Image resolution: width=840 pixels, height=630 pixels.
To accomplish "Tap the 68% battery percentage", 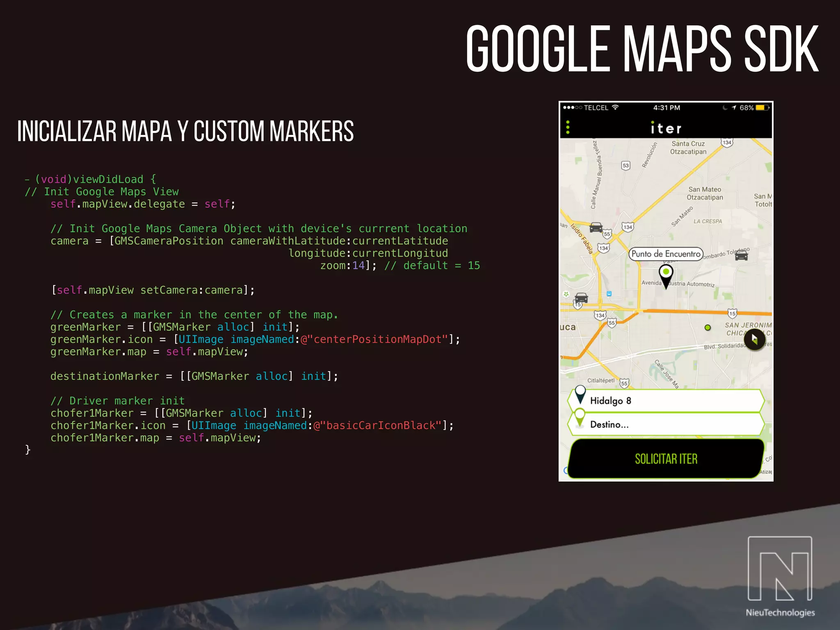I will pyautogui.click(x=746, y=107).
